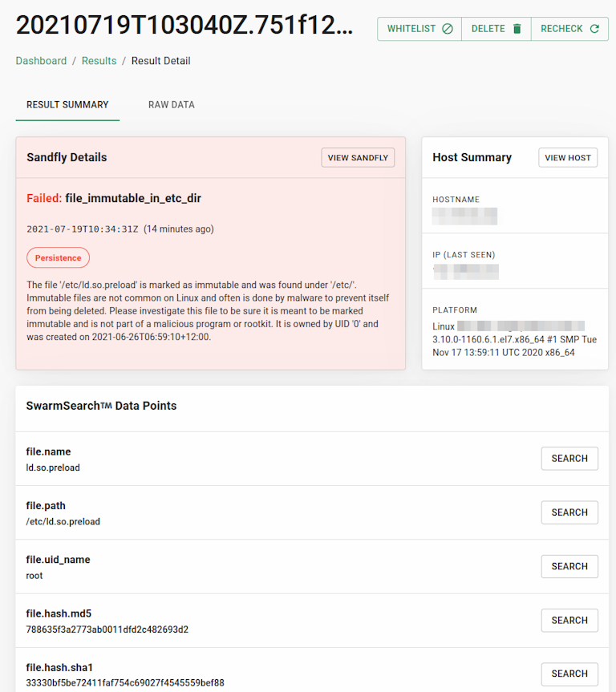Click the Result Detail breadcrumb text
616x692 pixels.
coord(160,61)
